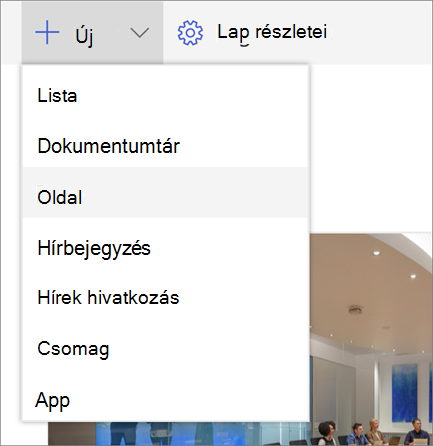Click the gear icon for Lap részletei
This screenshot has width=433, height=446.
tap(190, 33)
